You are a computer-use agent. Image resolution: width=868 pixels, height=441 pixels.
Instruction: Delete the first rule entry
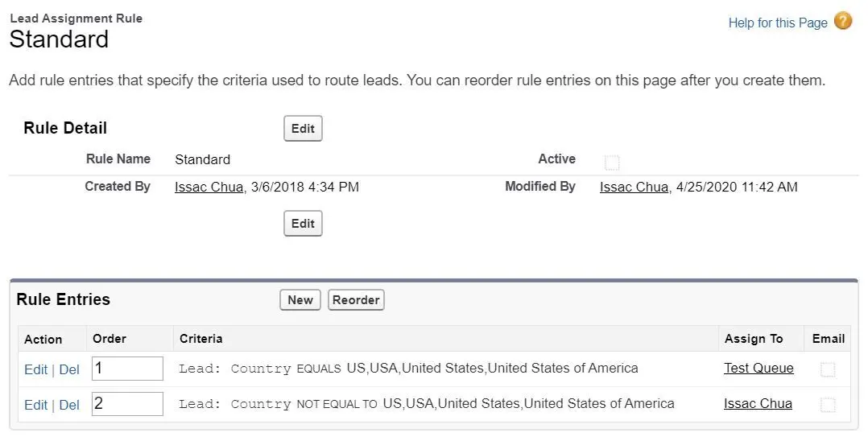click(69, 369)
